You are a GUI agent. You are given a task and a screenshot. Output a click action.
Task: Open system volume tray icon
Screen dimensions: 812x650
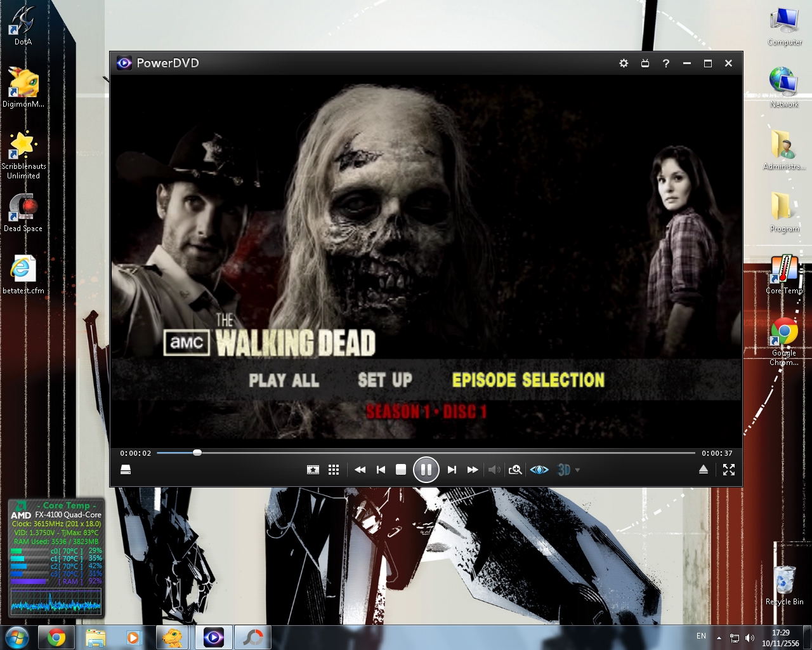click(x=750, y=638)
